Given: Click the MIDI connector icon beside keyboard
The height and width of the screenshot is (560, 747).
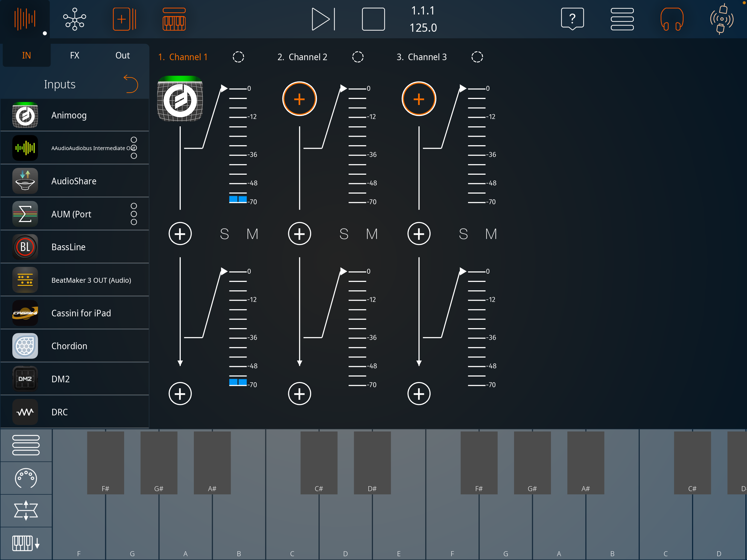Looking at the screenshot, I should [x=26, y=478].
